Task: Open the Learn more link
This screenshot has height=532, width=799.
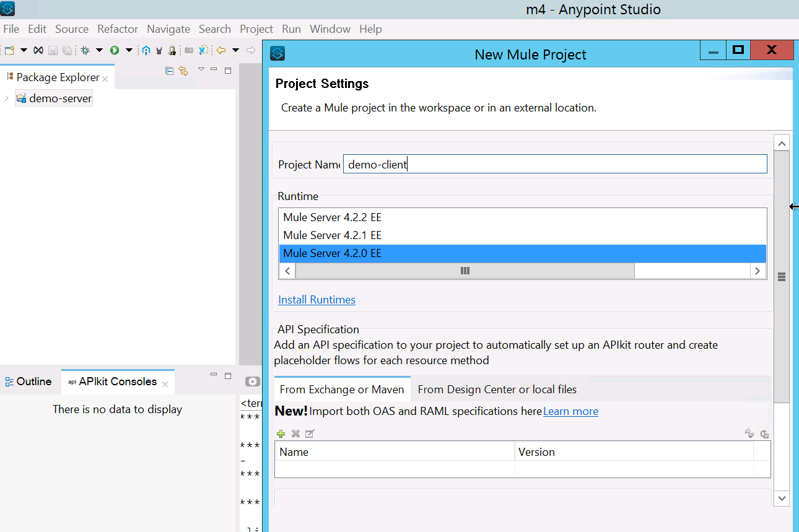Action: tap(570, 411)
